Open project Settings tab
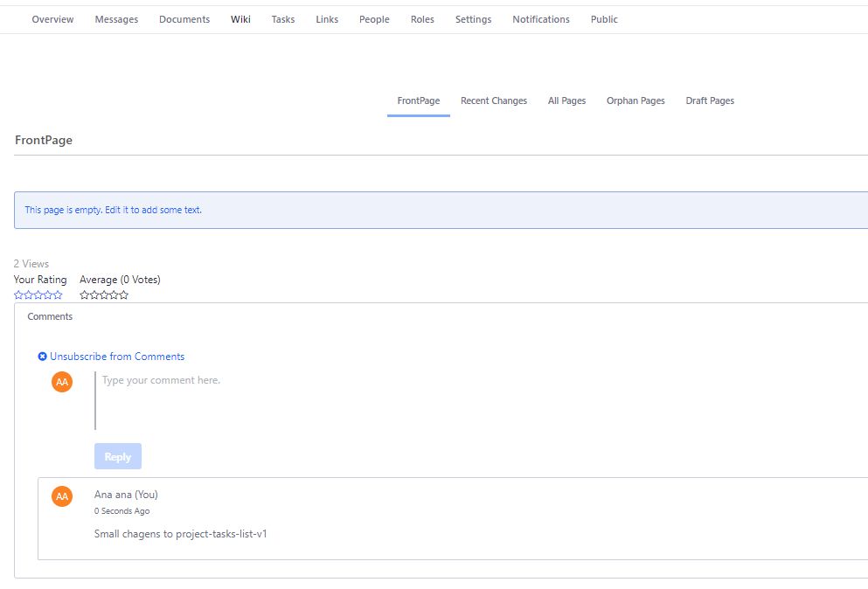Screen dimensions: 868x589 click(473, 19)
